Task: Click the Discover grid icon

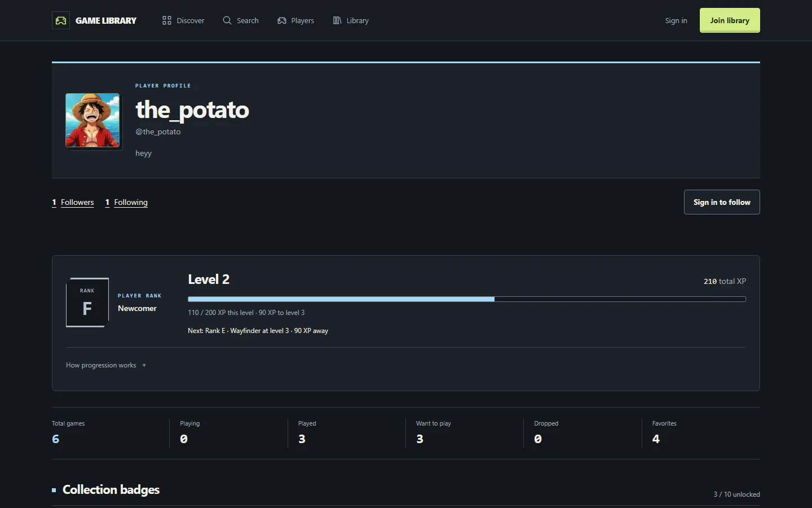Action: coord(167,20)
